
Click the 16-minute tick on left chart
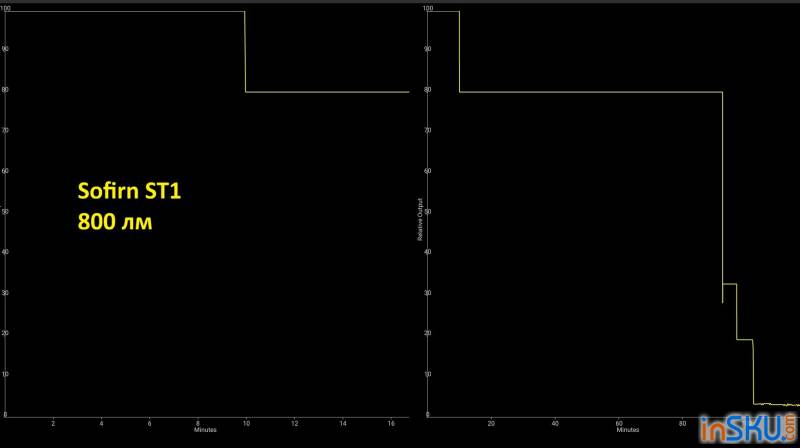[390, 423]
